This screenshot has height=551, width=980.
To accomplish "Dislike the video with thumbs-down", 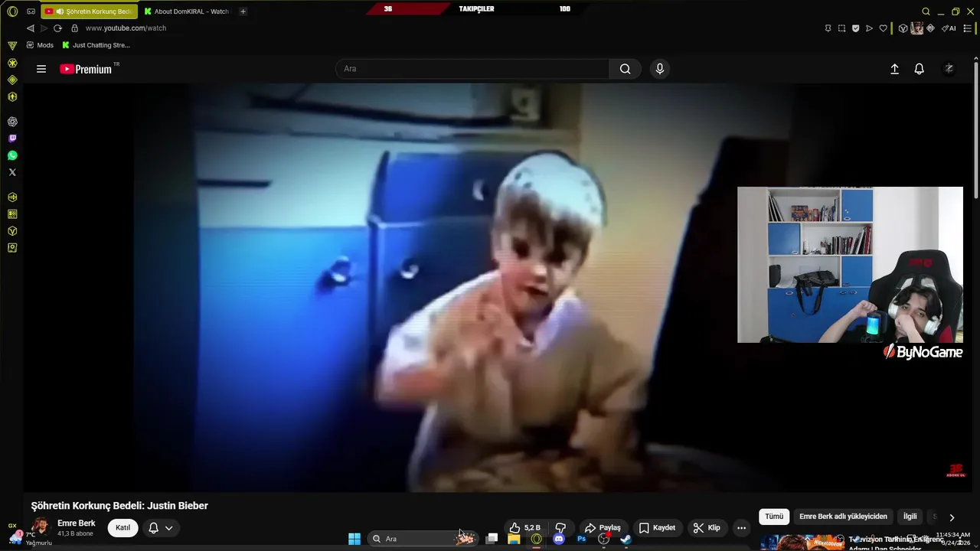I will pos(560,527).
